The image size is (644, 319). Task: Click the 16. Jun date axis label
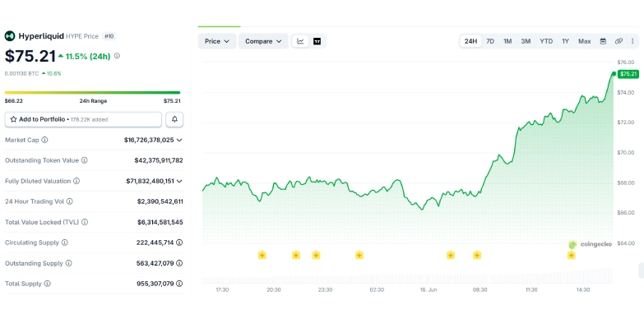(429, 289)
